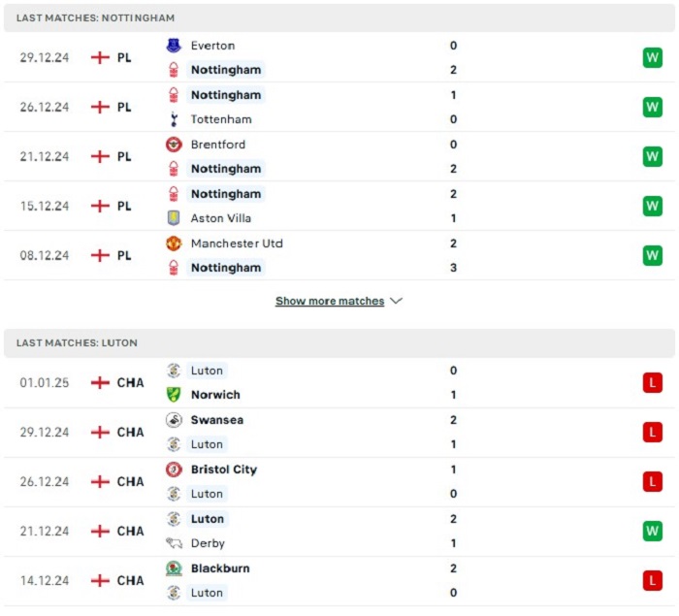
Task: Click the Everton club crest icon
Action: tap(174, 46)
